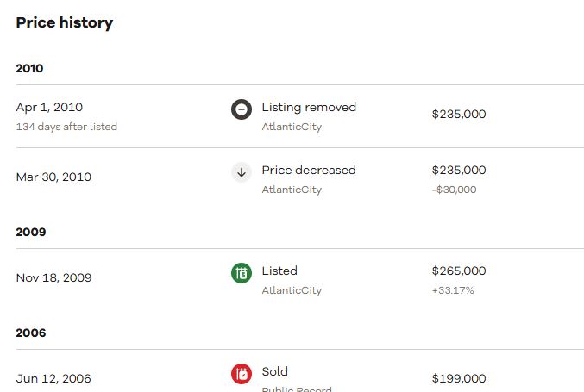584x392 pixels.
Task: Open the AtlanticCity source under Listed
Action: (x=292, y=290)
